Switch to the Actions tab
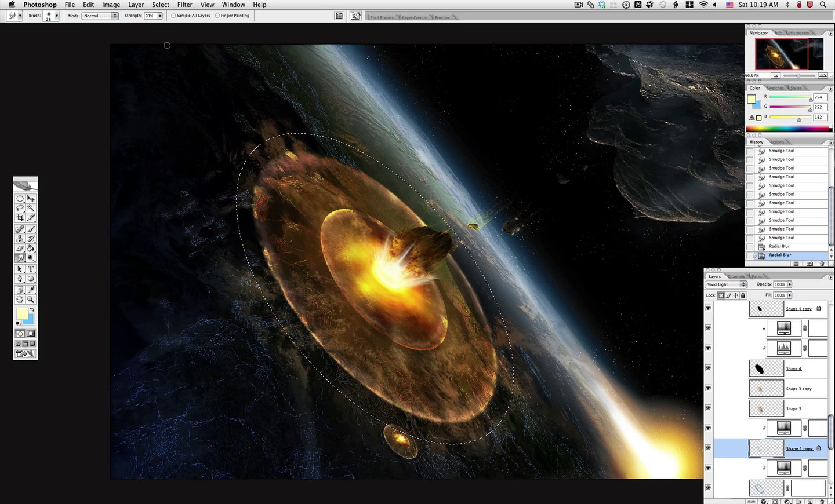The width and height of the screenshot is (835, 504). (x=778, y=142)
